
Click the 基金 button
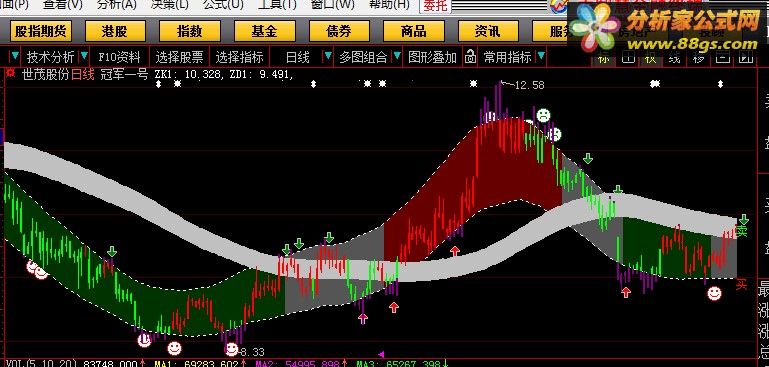(265, 31)
